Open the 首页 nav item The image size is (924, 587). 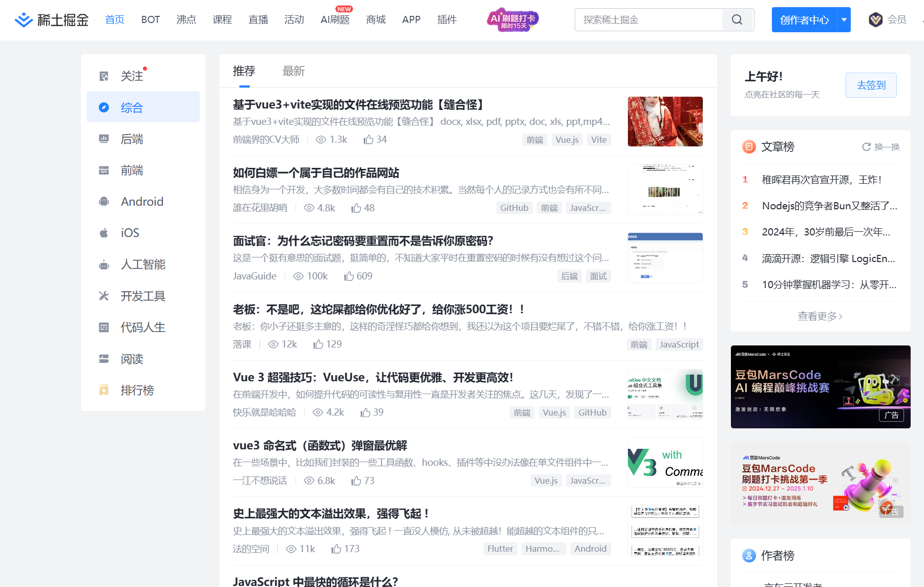click(x=115, y=19)
